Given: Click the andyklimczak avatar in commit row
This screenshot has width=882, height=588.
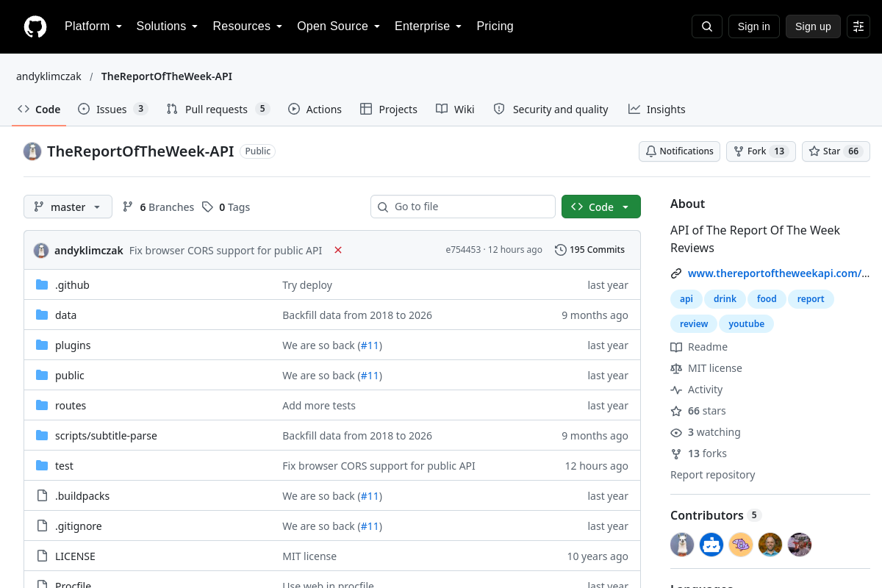Looking at the screenshot, I should [41, 250].
